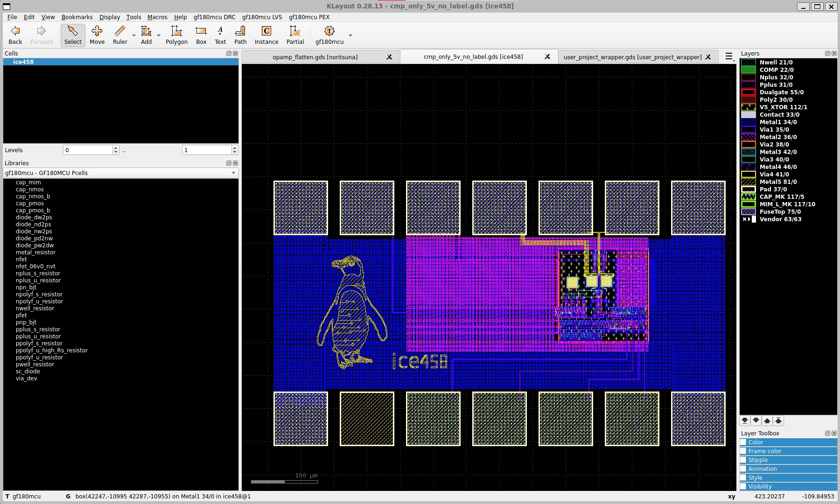
Task: Open the gf180mcu technology dropdown arrow
Action: pyautogui.click(x=350, y=35)
